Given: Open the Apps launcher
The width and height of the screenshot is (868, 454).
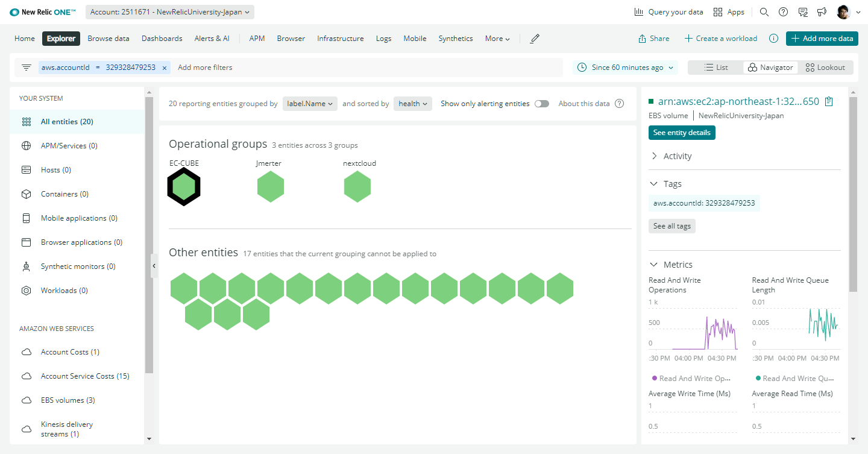Looking at the screenshot, I should 729,12.
